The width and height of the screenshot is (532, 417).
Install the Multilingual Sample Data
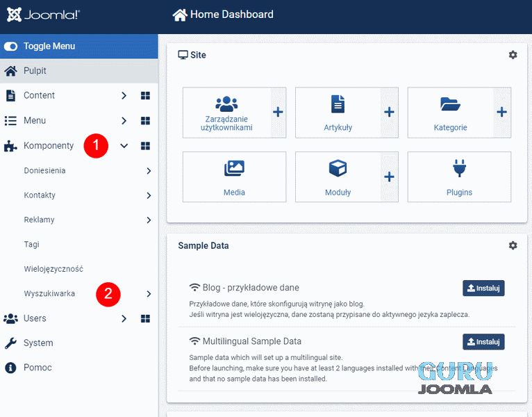pyautogui.click(x=483, y=342)
